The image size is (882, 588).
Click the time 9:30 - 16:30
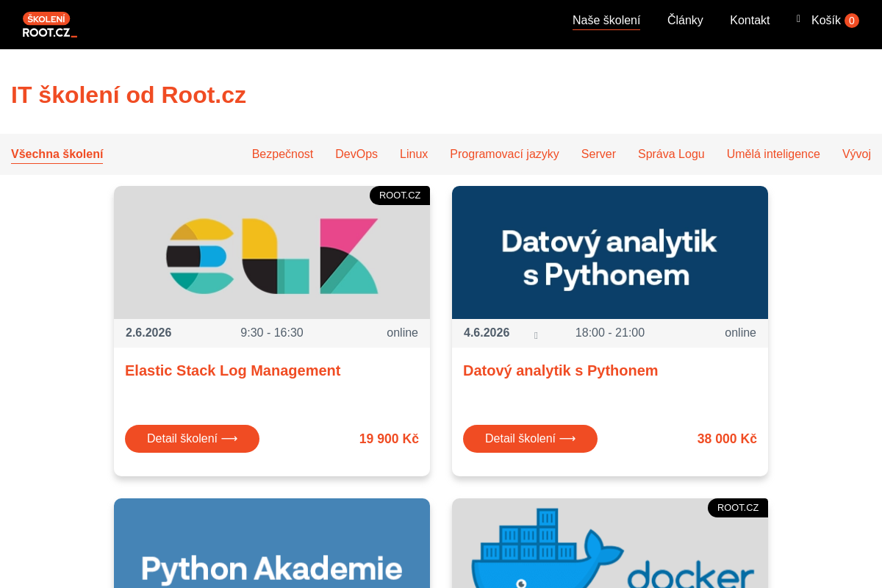pos(272,333)
